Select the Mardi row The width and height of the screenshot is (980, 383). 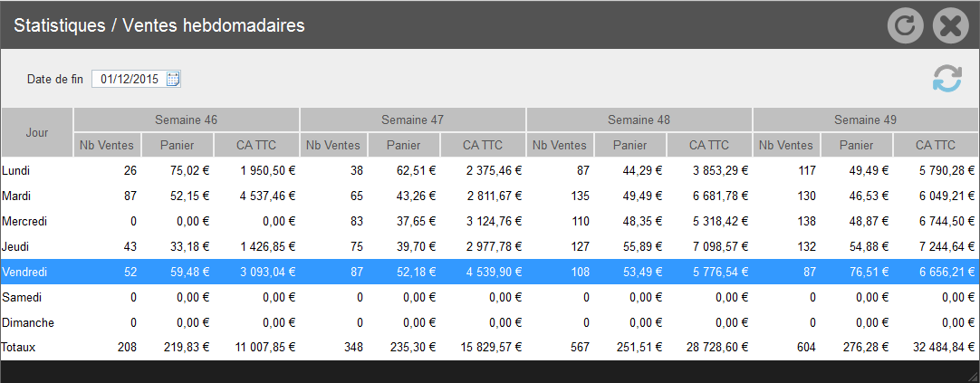490,196
